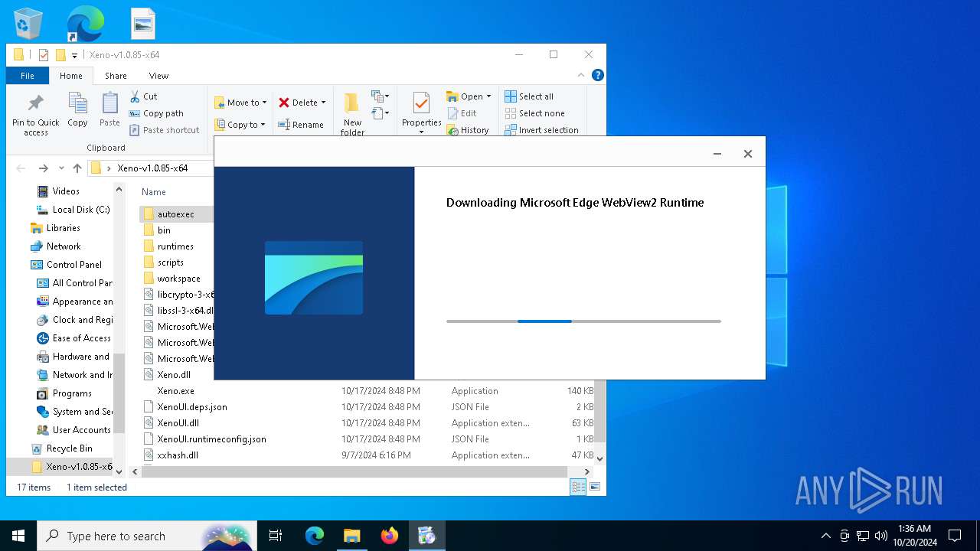Screen dimensions: 980x551
Task: Open the Copy to dropdown
Action: click(x=240, y=125)
